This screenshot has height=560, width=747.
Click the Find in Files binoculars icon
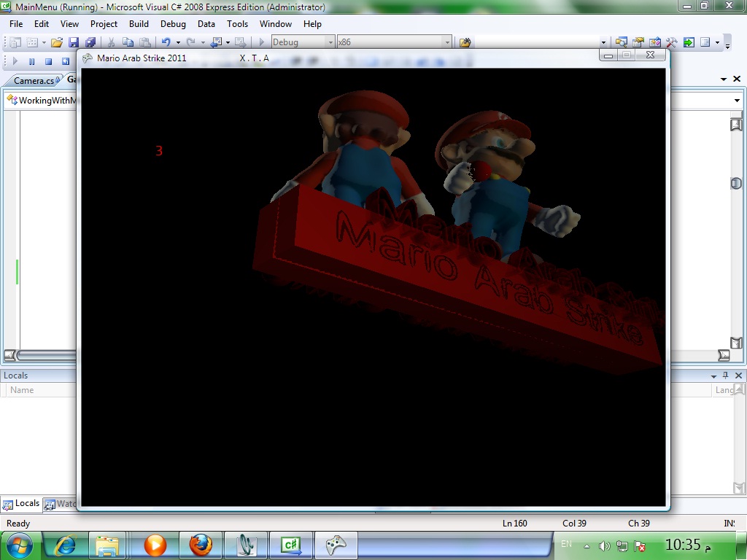pyautogui.click(x=465, y=42)
